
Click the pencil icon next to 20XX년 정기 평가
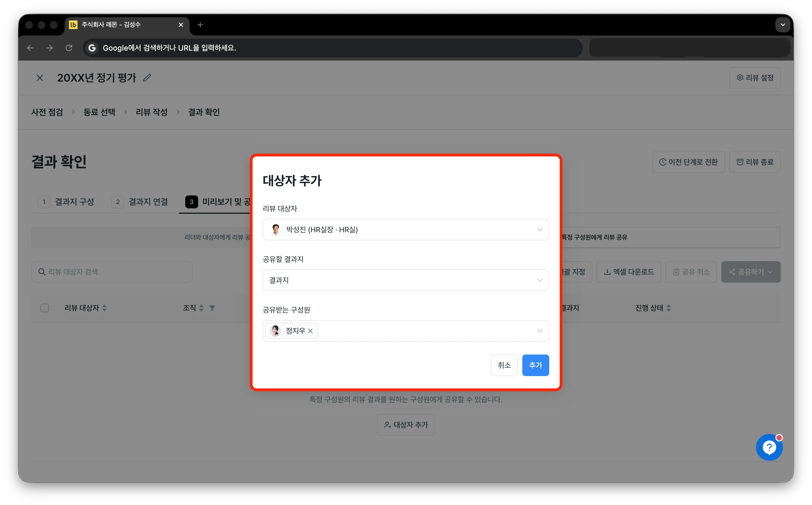tap(147, 78)
